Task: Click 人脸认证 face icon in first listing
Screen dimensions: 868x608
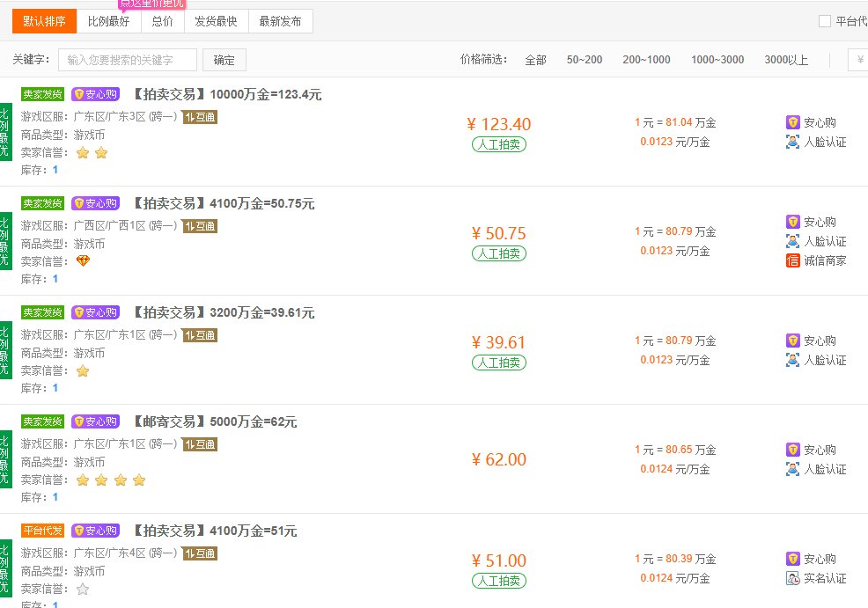Action: point(792,142)
